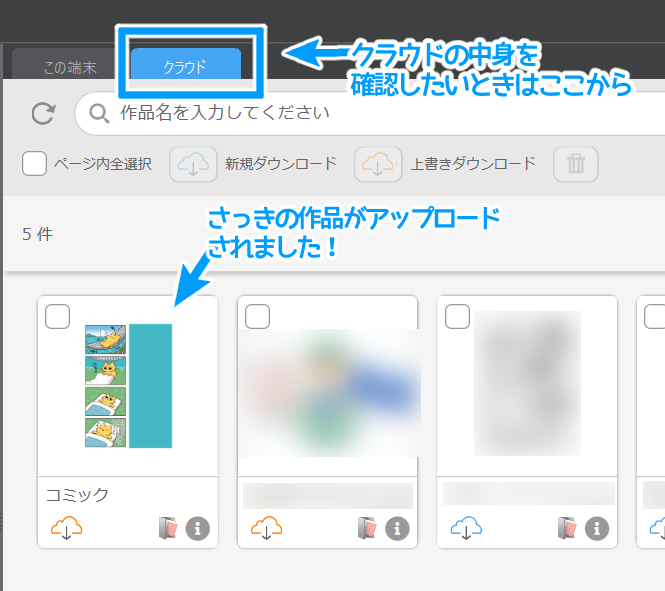
Task: Select the third work card checkbox
Action: coord(457,316)
